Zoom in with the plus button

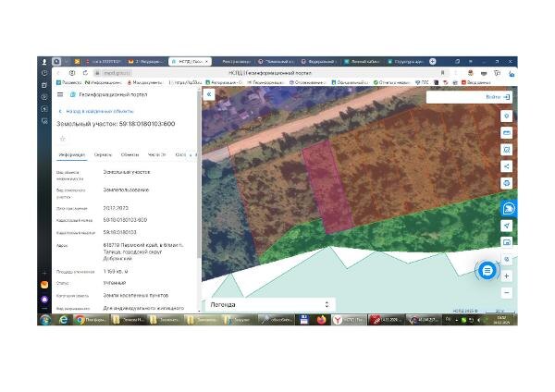tap(507, 276)
